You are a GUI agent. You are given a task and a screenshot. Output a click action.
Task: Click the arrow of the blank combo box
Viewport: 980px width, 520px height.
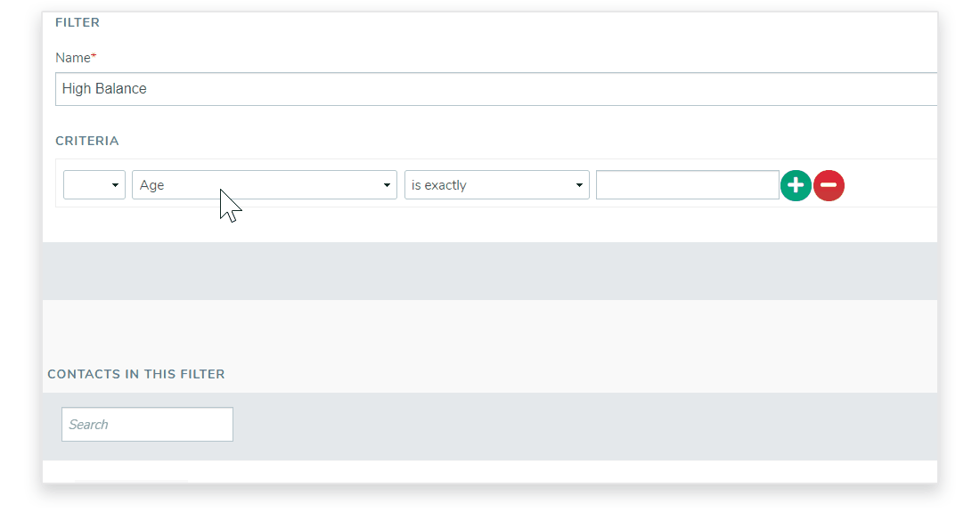click(115, 185)
